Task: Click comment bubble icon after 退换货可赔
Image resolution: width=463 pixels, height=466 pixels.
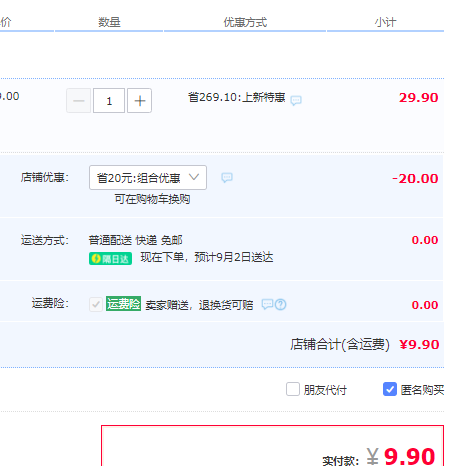Action: [x=267, y=304]
